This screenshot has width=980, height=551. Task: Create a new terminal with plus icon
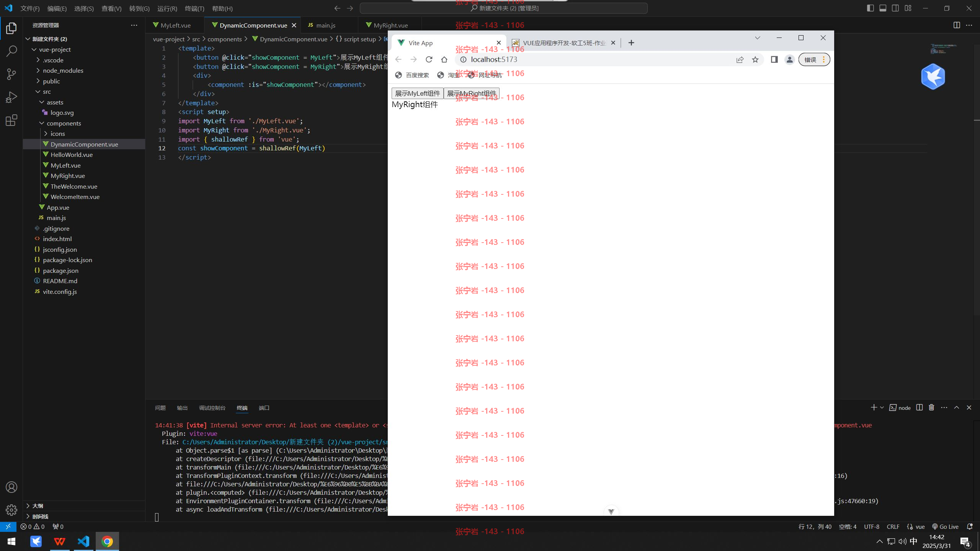pyautogui.click(x=874, y=408)
